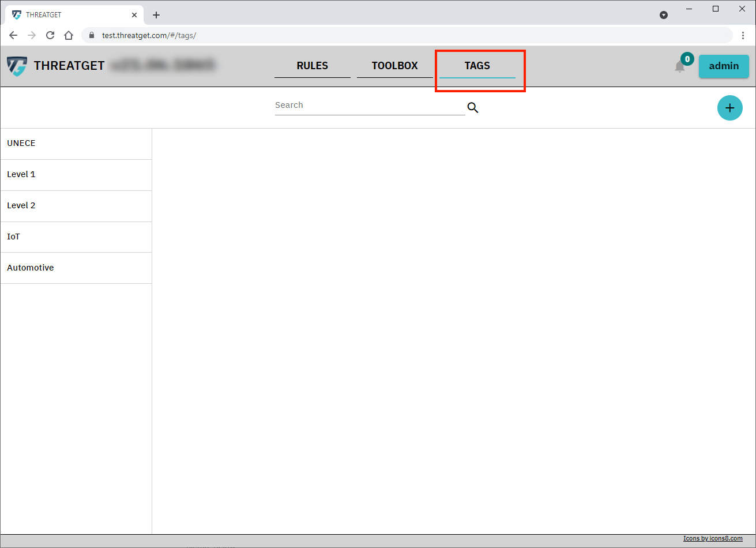
Task: Open the notifications bell icon
Action: tap(680, 67)
